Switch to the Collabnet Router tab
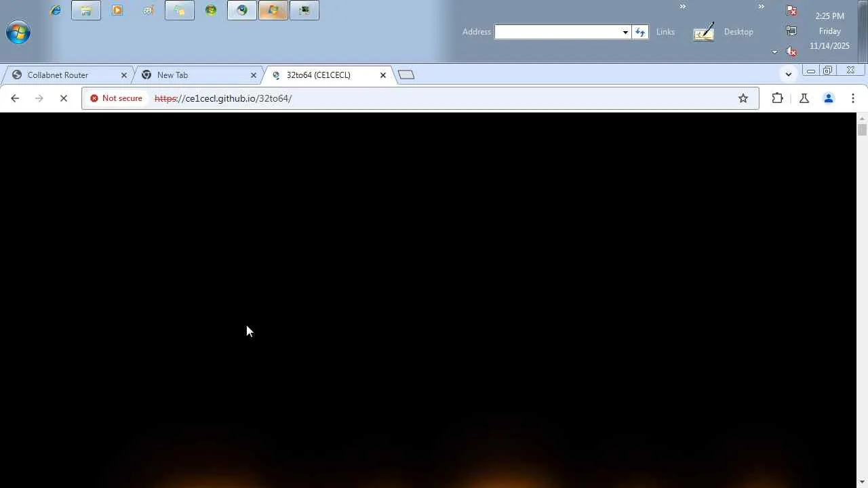 [67, 75]
